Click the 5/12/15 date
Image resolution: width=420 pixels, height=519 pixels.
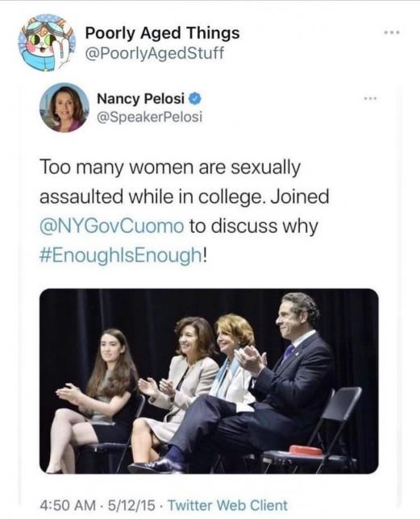131,505
